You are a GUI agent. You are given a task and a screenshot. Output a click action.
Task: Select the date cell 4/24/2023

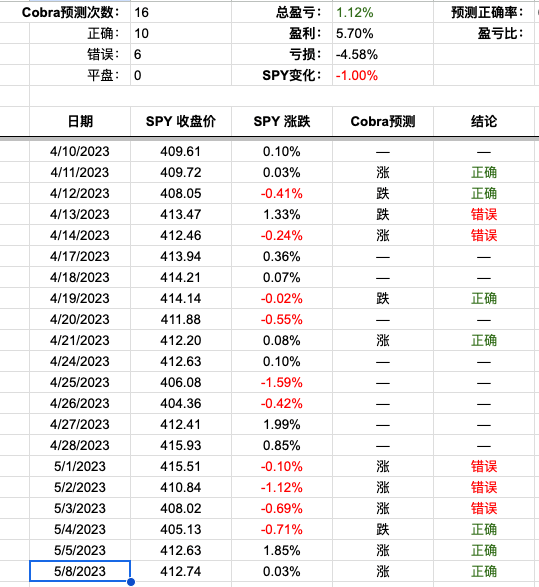point(80,361)
